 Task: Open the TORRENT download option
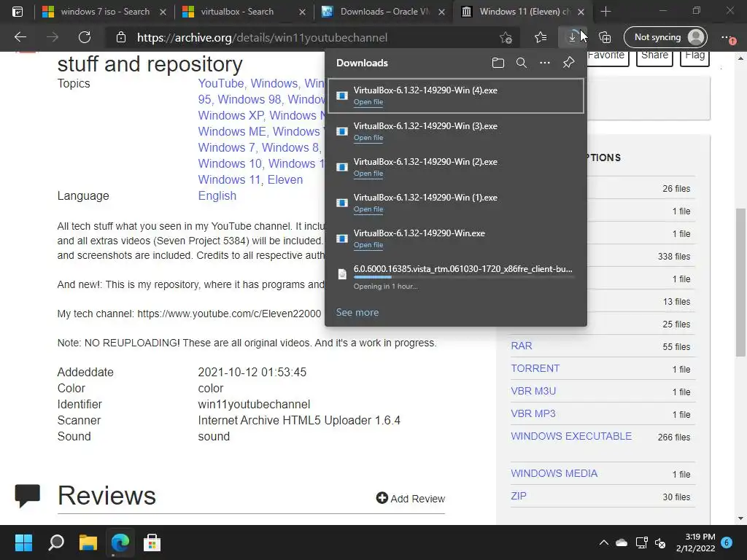click(x=535, y=368)
